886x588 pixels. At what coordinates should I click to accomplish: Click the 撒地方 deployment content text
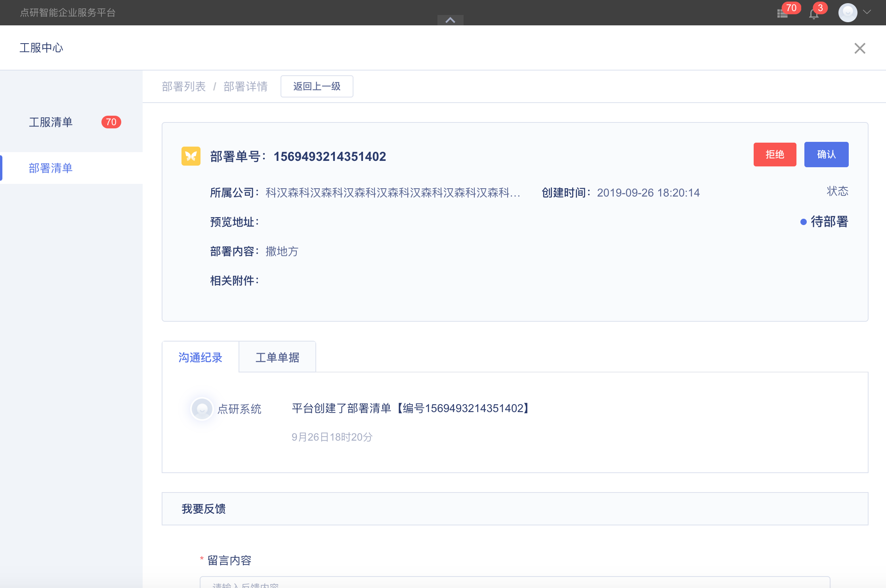coord(282,251)
